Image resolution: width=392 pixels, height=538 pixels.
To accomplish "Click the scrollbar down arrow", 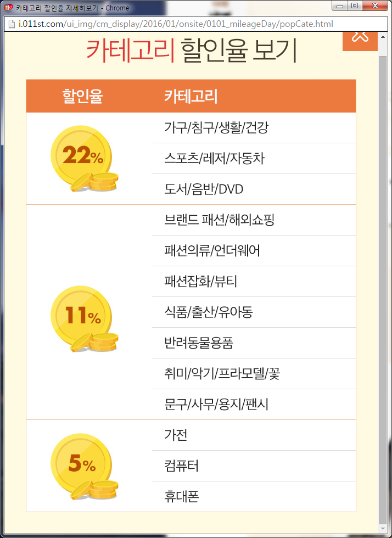I will pyautogui.click(x=383, y=529).
